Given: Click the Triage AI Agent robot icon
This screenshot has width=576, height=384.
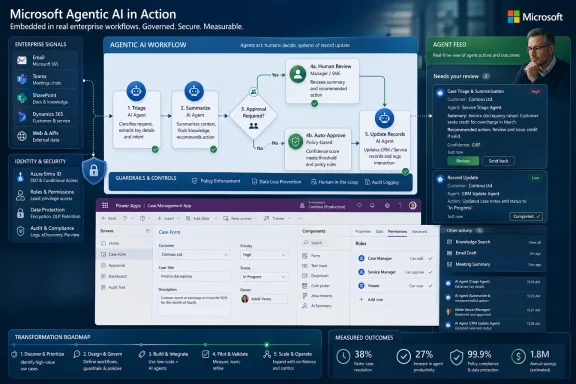Looking at the screenshot, I should click(136, 91).
